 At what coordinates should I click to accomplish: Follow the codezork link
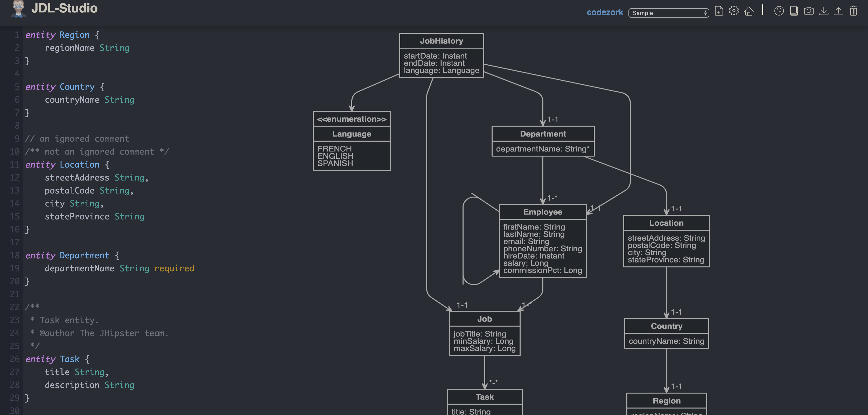point(605,12)
